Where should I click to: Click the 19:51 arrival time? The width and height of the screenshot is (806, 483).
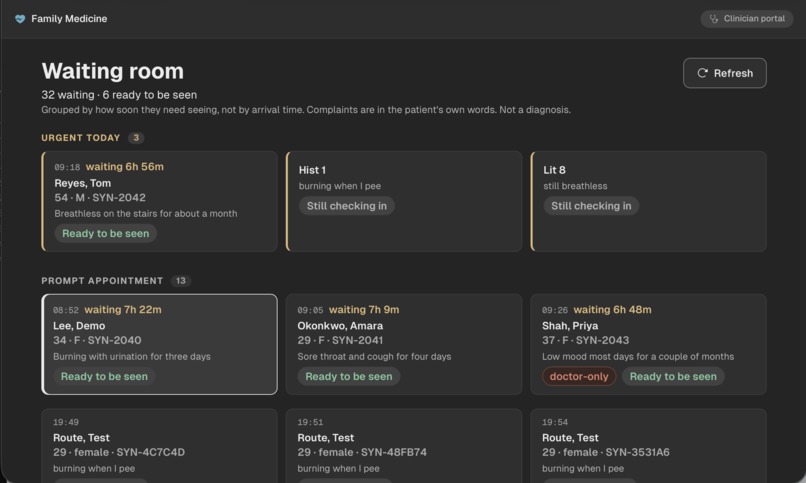click(310, 422)
